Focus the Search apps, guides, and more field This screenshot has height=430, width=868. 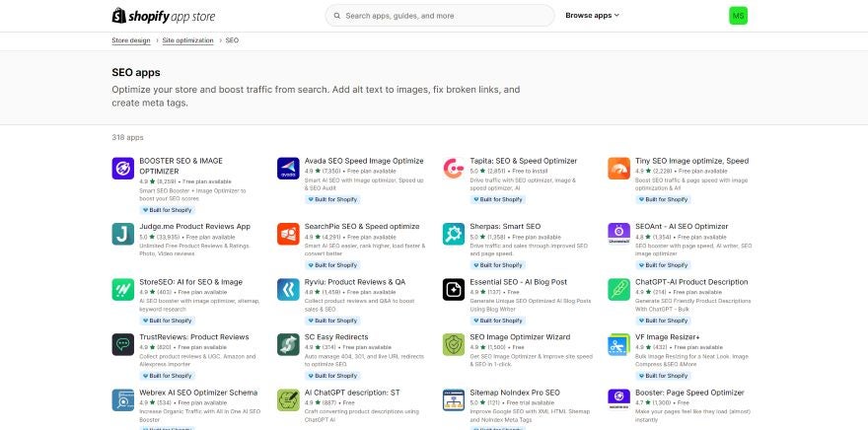click(440, 16)
